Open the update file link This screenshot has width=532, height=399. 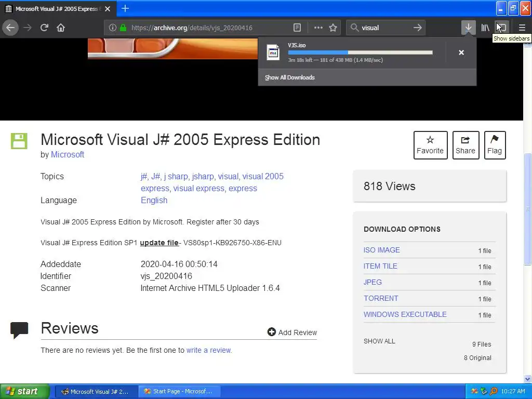(159, 243)
